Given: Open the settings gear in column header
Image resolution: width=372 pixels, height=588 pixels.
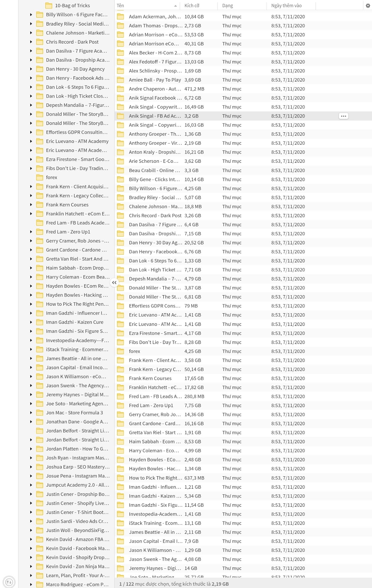Looking at the screenshot, I should (x=368, y=5).
